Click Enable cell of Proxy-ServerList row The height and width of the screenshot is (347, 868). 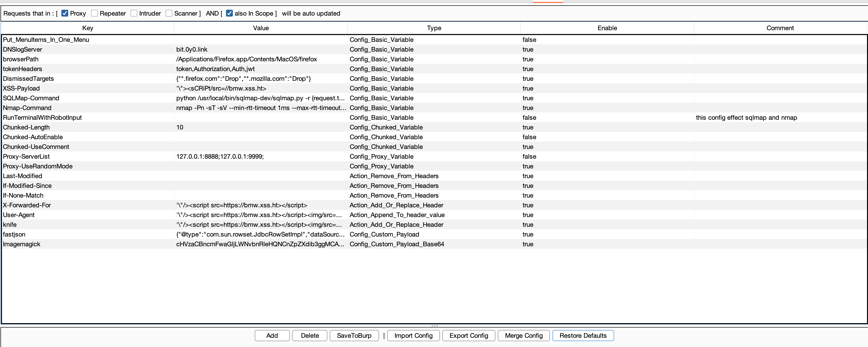coord(529,156)
